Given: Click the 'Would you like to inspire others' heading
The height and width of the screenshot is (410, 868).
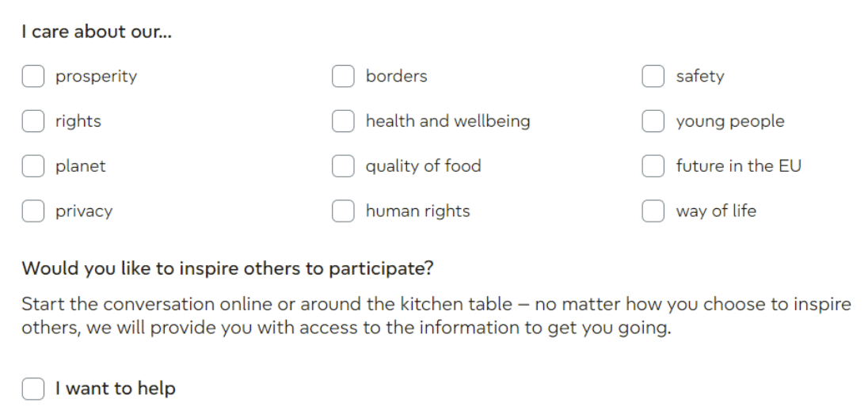Looking at the screenshot, I should [227, 268].
